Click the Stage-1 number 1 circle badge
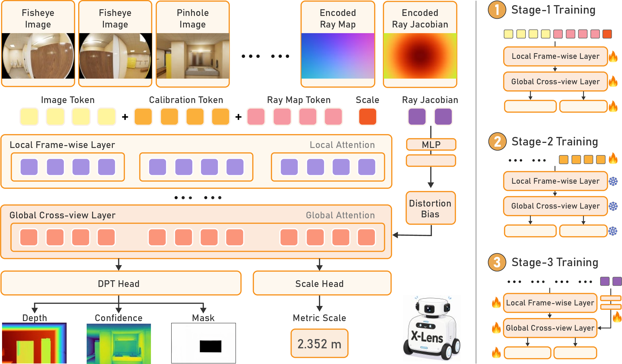 [x=497, y=10]
